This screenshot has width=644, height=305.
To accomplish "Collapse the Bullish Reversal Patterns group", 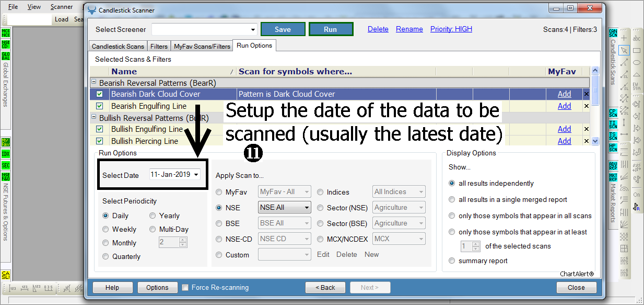I will [94, 117].
